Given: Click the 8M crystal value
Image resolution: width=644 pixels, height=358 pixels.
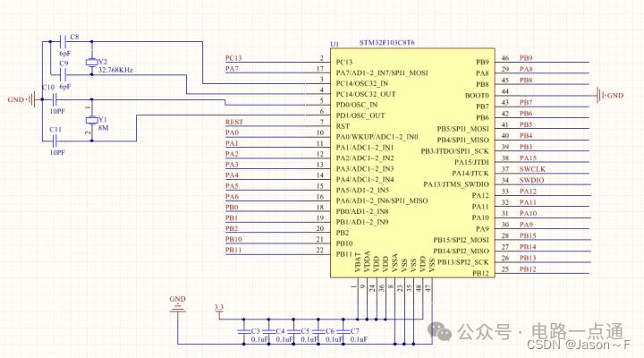Looking at the screenshot, I should coord(104,128).
